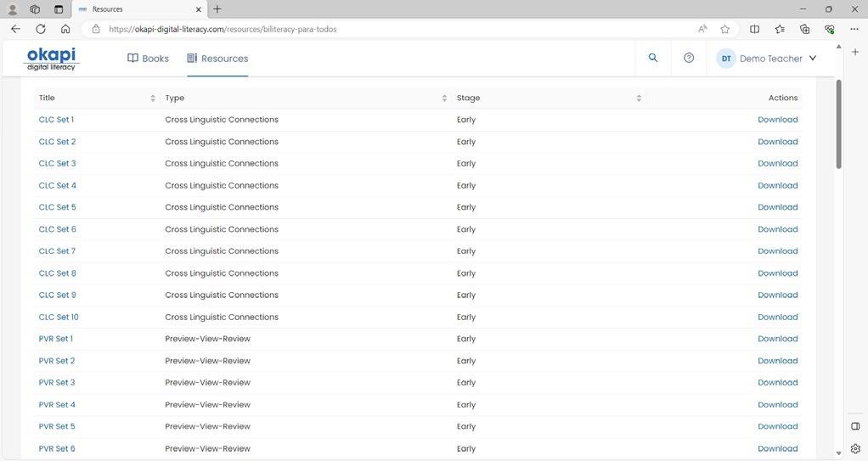Open the tab actions menu icon
Viewport: 868px width, 461px height.
[x=58, y=9]
